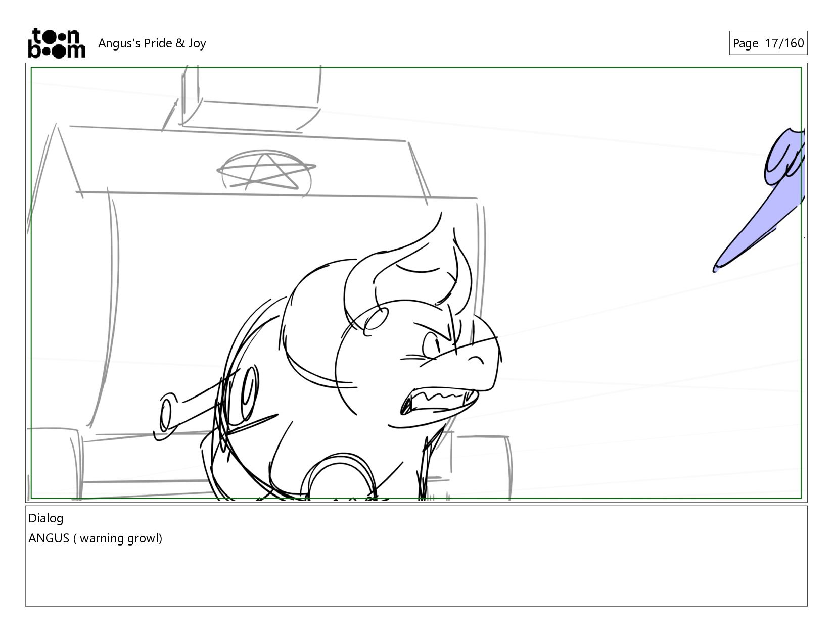The width and height of the screenshot is (834, 644).
Task: Select the title 'Angus's Pride & Joy'
Action: click(152, 43)
